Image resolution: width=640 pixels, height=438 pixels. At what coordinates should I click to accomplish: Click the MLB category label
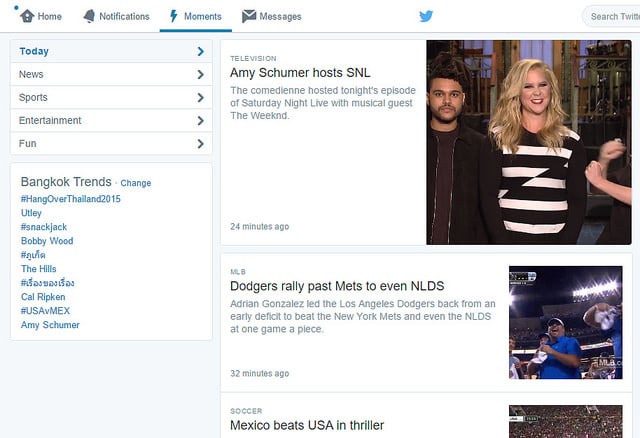pyautogui.click(x=238, y=272)
